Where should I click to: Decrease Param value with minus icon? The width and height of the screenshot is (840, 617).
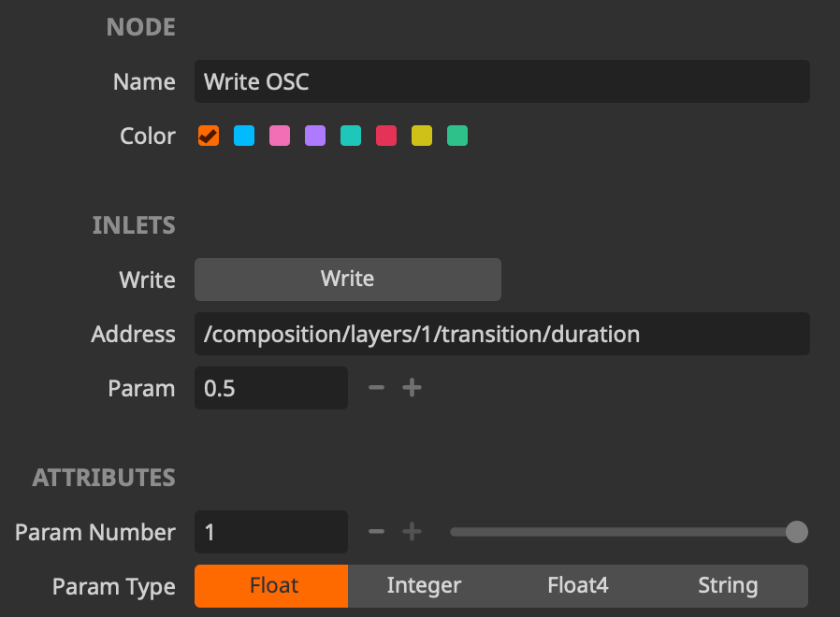(x=376, y=388)
